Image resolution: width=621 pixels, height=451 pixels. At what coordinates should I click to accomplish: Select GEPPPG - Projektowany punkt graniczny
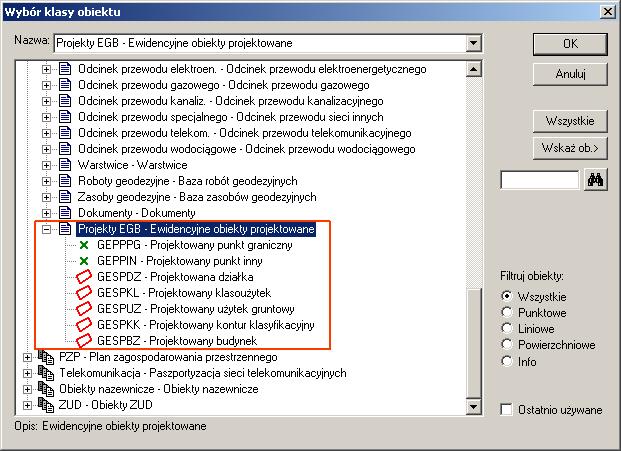(x=194, y=245)
